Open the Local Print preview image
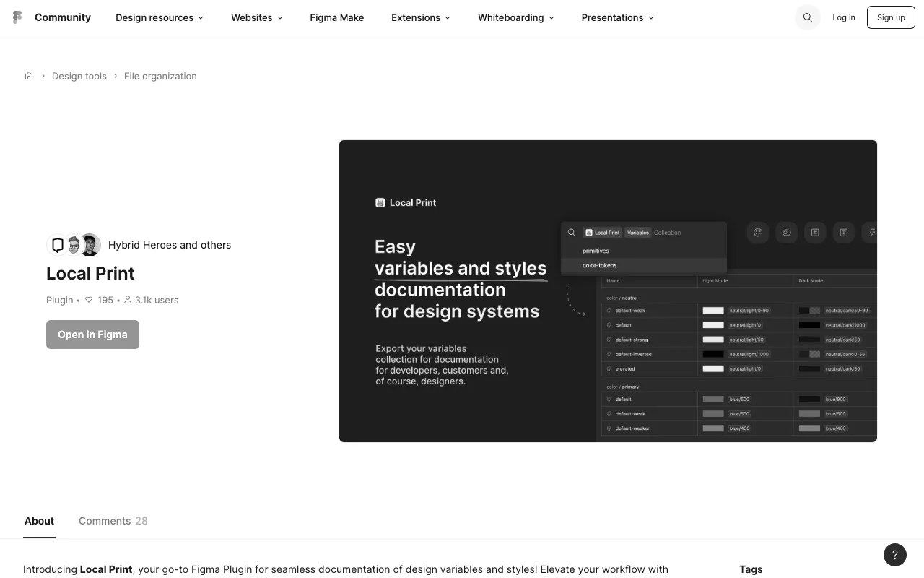This screenshot has height=578, width=924. coord(608,291)
